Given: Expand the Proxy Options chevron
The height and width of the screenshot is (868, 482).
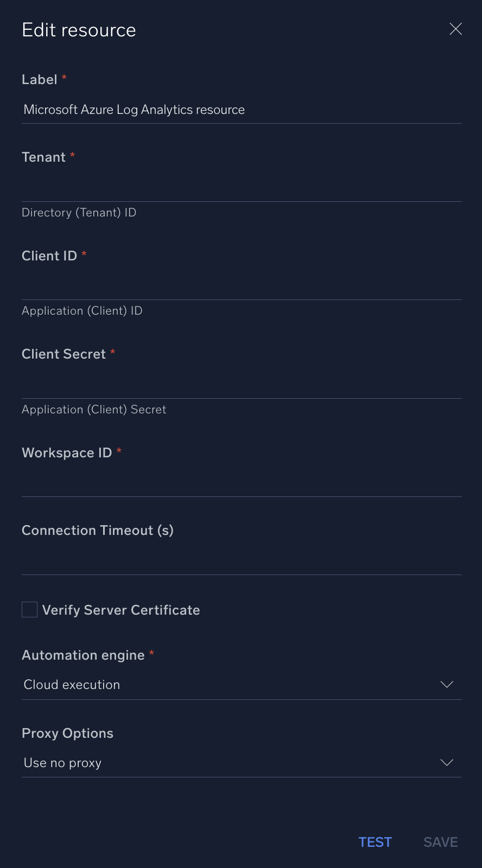Looking at the screenshot, I should pyautogui.click(x=446, y=762).
